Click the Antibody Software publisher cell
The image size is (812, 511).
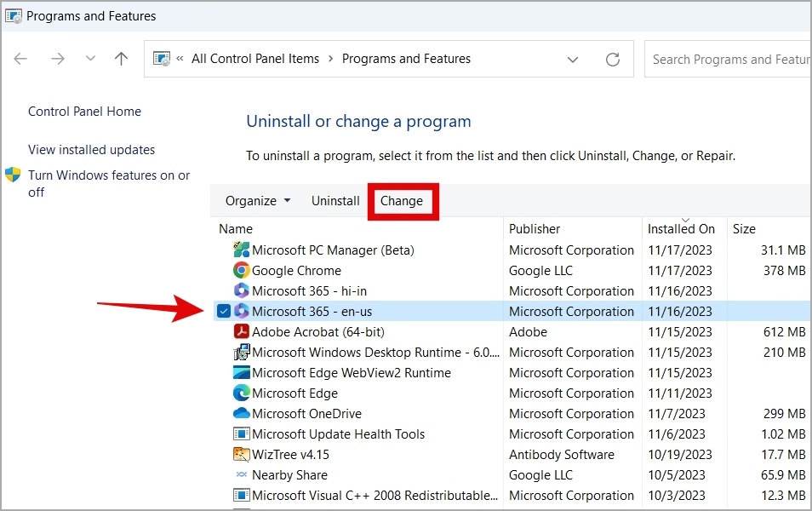tap(562, 455)
